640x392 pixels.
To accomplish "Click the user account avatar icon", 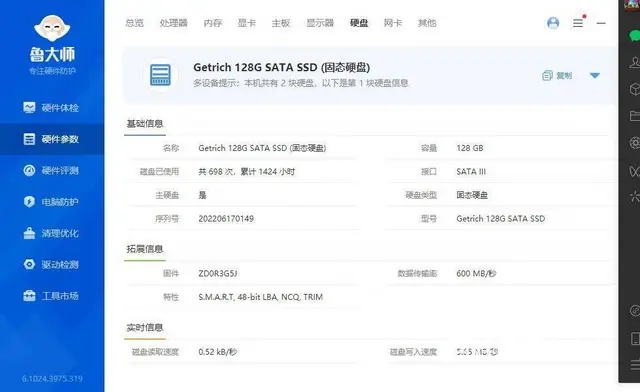I will tap(553, 23).
